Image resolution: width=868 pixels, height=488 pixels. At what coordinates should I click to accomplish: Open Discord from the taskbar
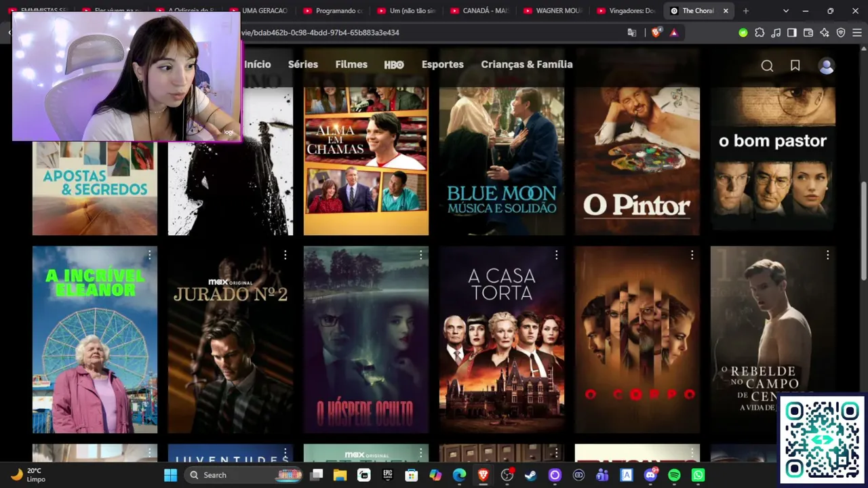[x=651, y=475]
